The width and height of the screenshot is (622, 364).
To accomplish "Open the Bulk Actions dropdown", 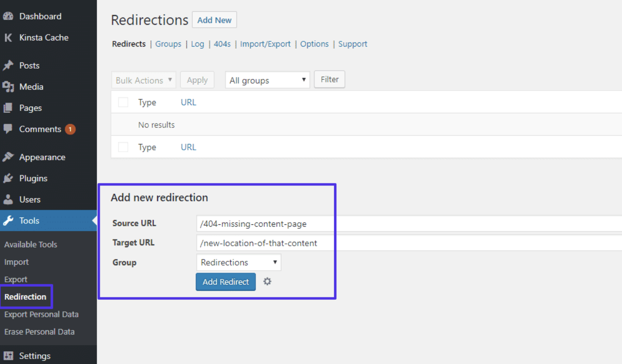I will click(144, 80).
